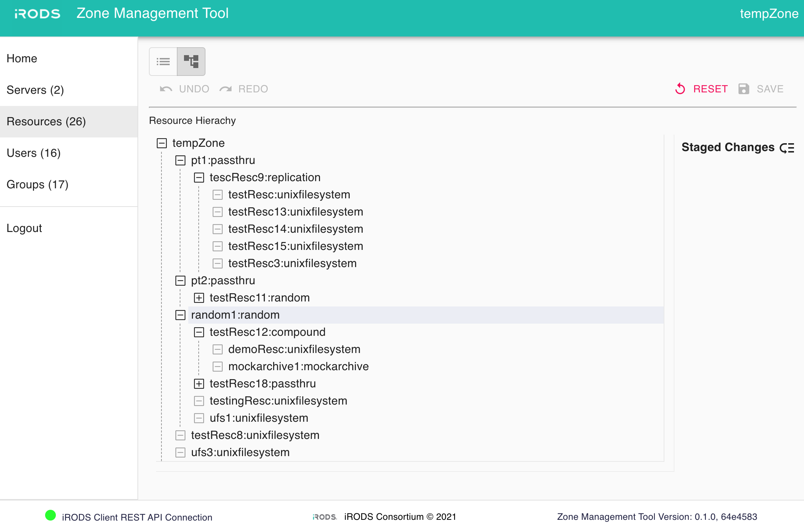Toggle the Staged Changes panel icon
The height and width of the screenshot is (532, 804).
tap(787, 148)
